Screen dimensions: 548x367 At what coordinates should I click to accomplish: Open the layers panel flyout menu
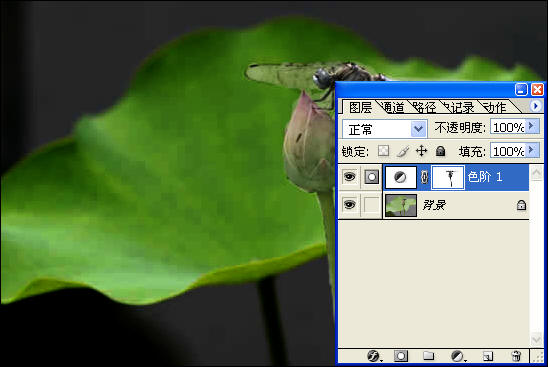point(535,106)
